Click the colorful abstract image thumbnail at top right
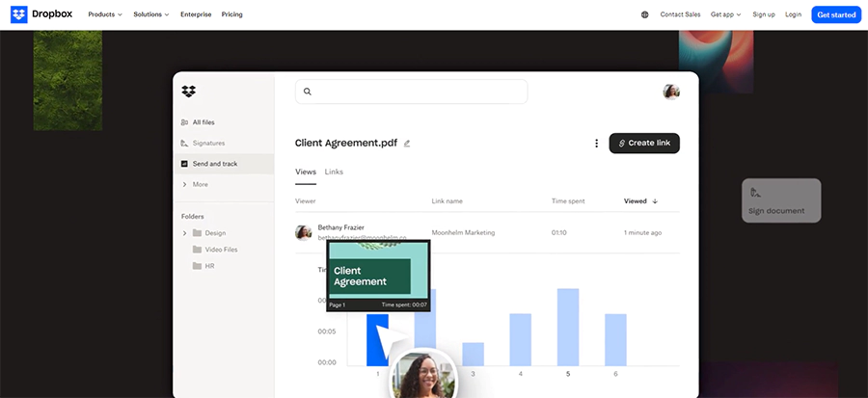Image resolution: width=868 pixels, height=398 pixels. coord(717,62)
